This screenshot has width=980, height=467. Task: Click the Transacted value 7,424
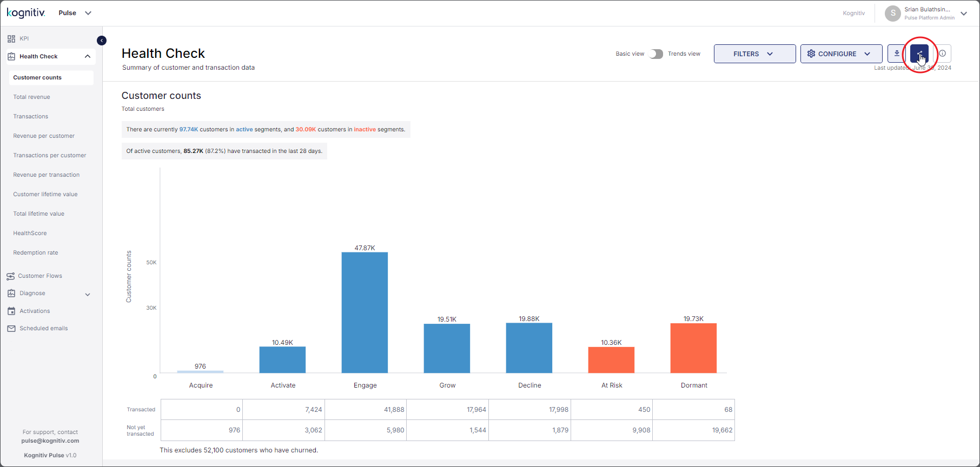(x=314, y=410)
